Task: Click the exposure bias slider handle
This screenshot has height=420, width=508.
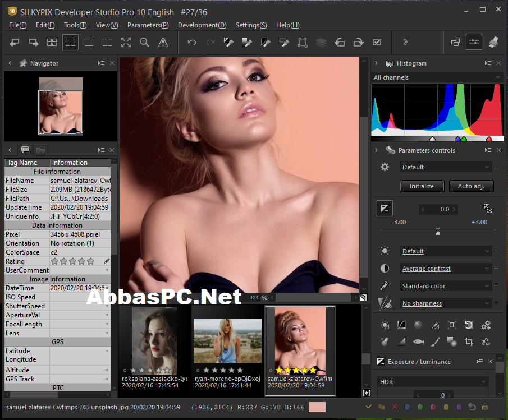Action: point(438,232)
